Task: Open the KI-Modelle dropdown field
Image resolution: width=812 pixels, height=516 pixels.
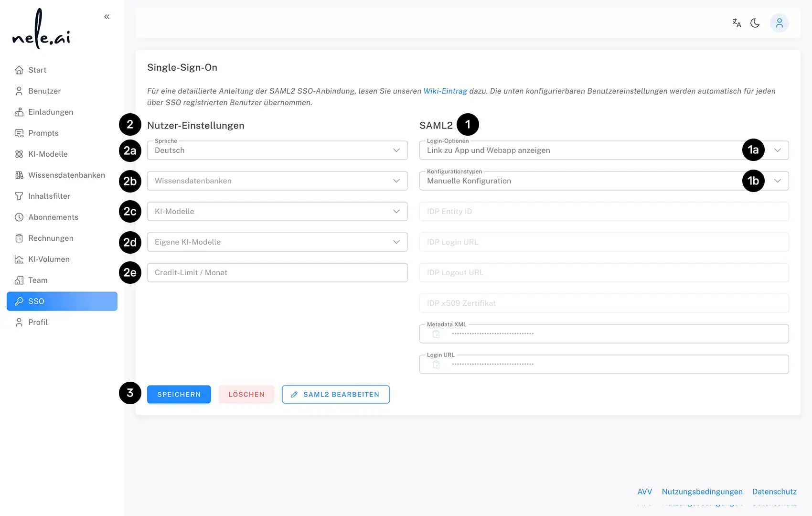Action: coord(278,212)
